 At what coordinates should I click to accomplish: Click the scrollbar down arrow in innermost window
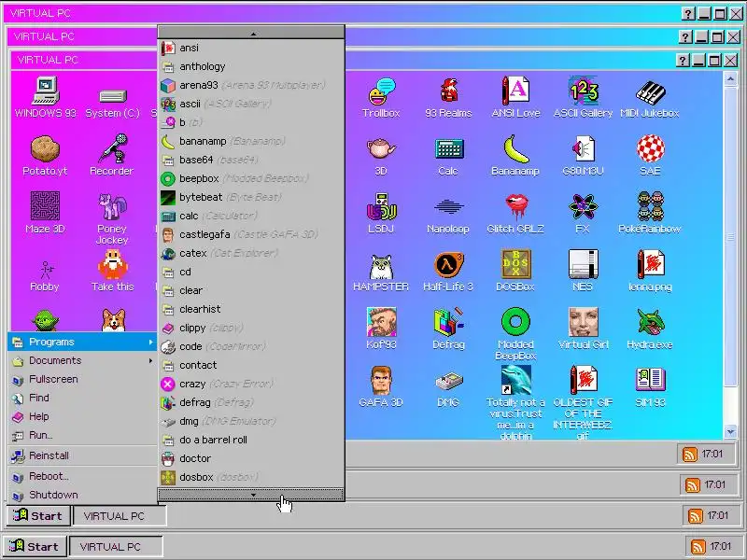point(730,432)
